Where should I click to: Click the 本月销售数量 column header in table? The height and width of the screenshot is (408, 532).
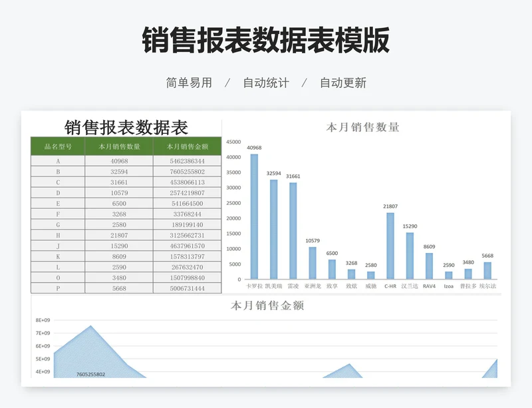pos(119,146)
